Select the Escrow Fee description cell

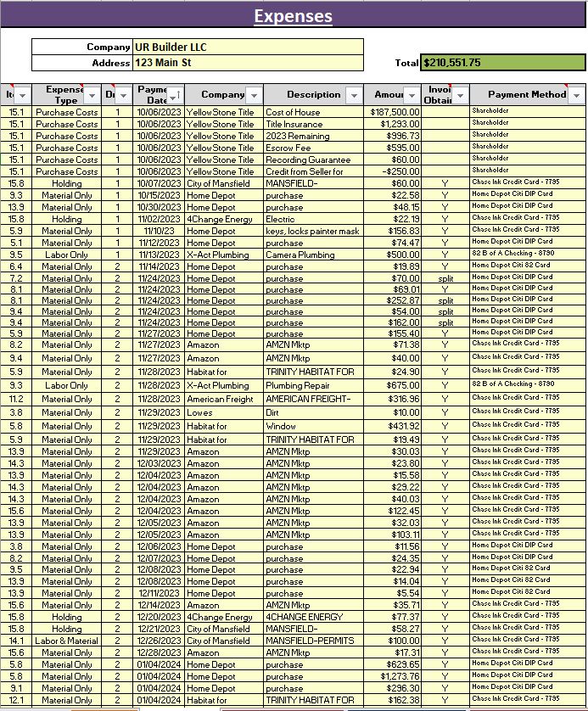pyautogui.click(x=313, y=148)
